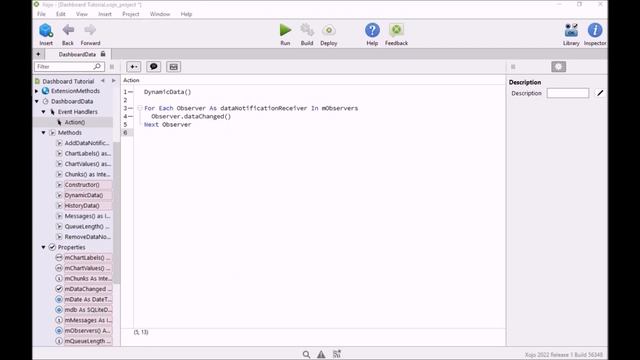
Task: Click the inspector panel grip icon
Action: click(513, 67)
